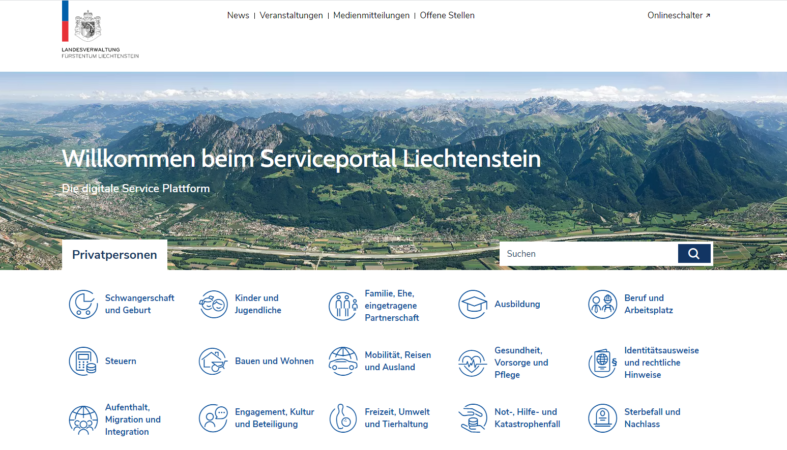The image size is (787, 450).
Task: Click the Offene Stellen link
Action: [447, 16]
